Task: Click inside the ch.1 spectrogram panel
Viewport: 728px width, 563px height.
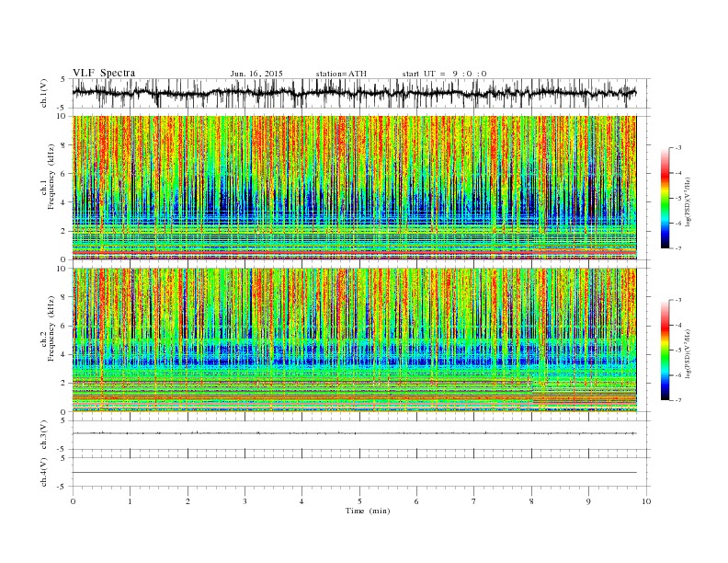Action: click(354, 188)
